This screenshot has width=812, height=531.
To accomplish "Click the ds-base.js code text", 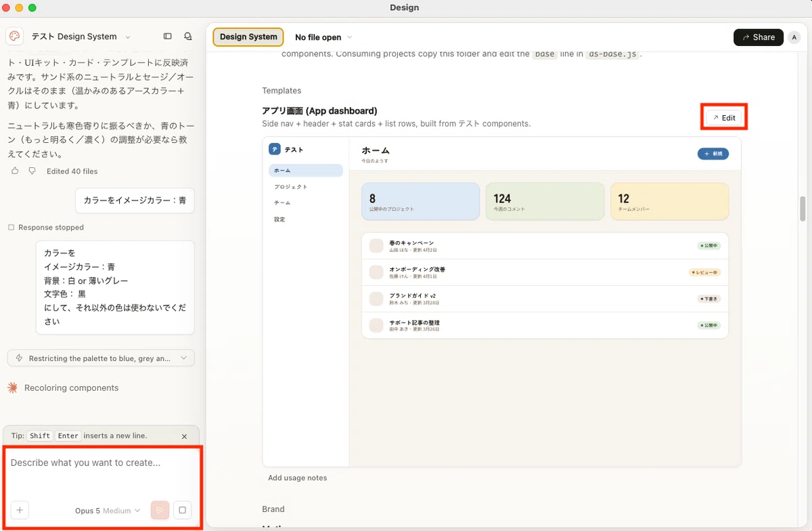I will click(x=612, y=54).
